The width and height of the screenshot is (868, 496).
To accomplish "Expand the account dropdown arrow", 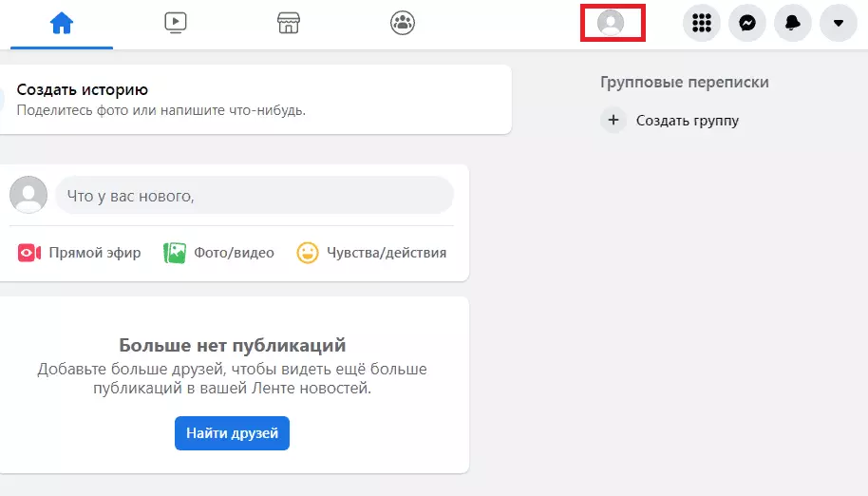I will click(839, 23).
